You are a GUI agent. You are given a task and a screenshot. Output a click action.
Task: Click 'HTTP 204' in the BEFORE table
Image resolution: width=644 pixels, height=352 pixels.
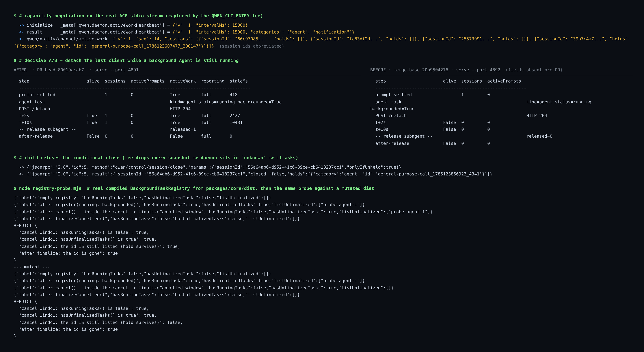click(536, 115)
